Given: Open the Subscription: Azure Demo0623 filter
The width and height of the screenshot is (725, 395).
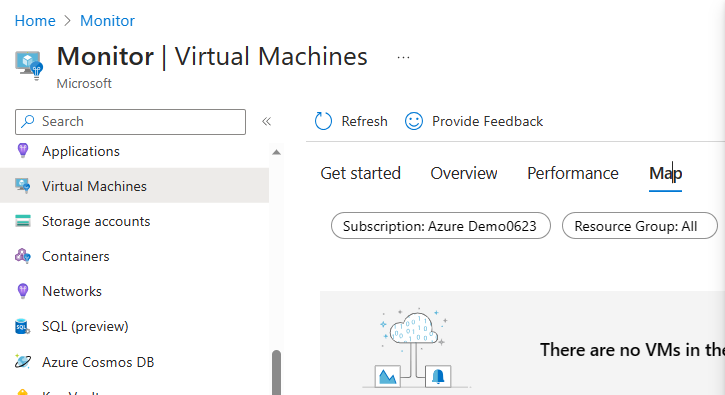Looking at the screenshot, I should click(x=441, y=226).
